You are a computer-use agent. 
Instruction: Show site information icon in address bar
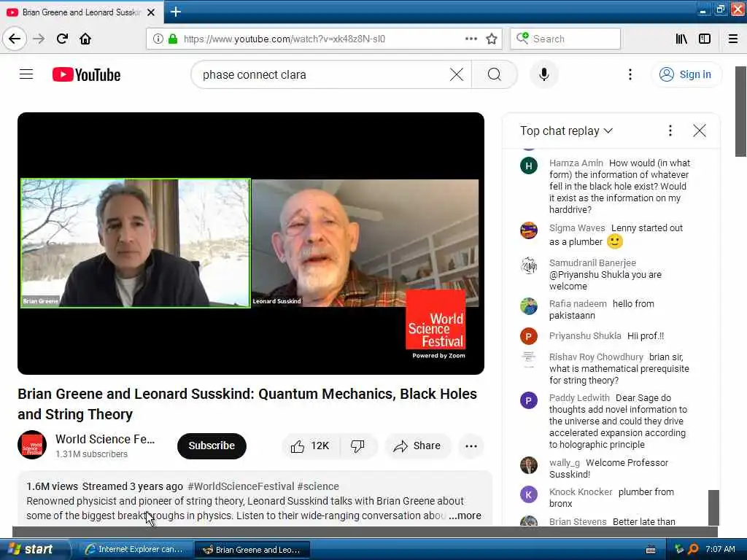pos(158,39)
